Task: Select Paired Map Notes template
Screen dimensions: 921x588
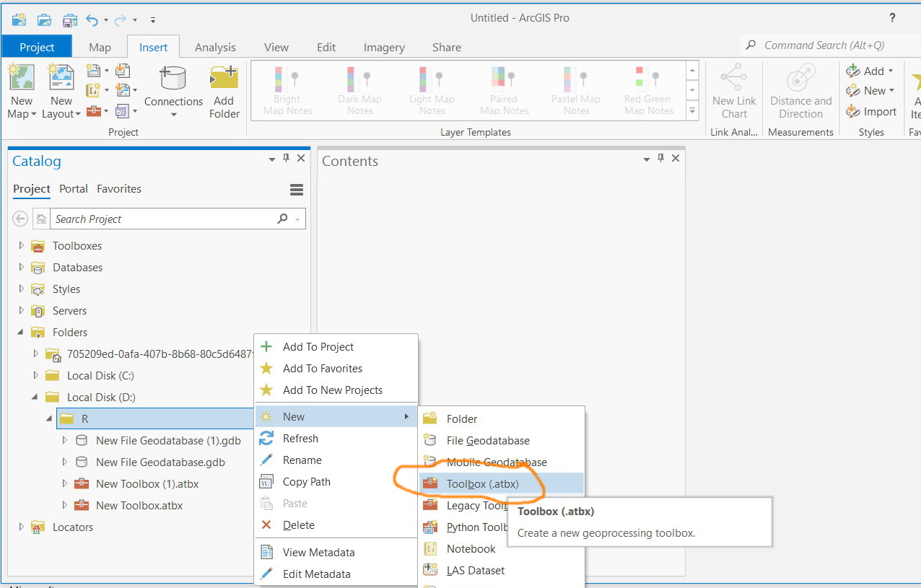Action: click(505, 91)
